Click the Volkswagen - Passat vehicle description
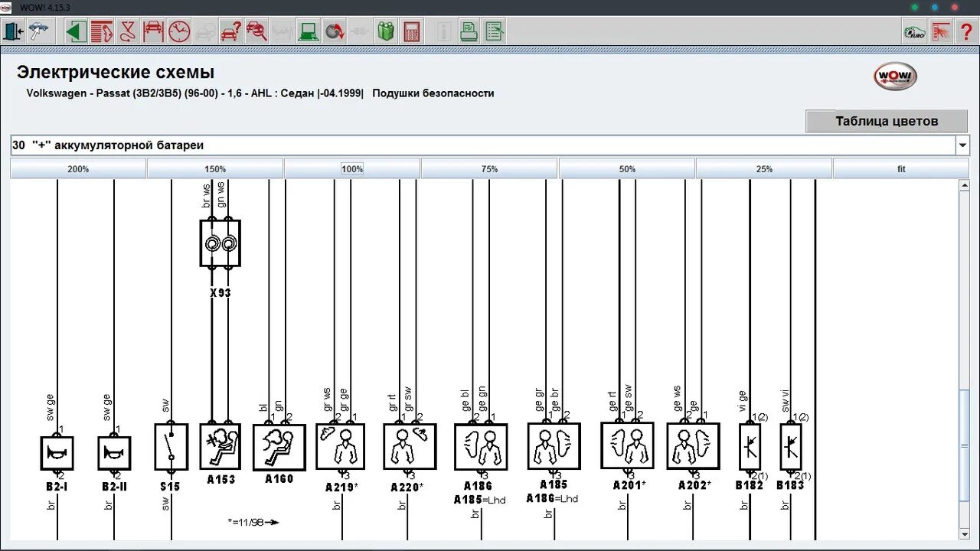 [194, 93]
